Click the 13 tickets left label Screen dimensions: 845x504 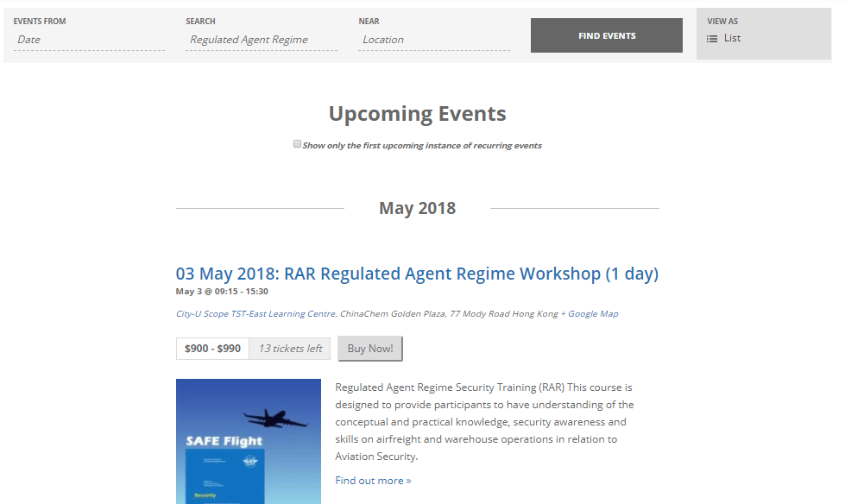tap(290, 349)
